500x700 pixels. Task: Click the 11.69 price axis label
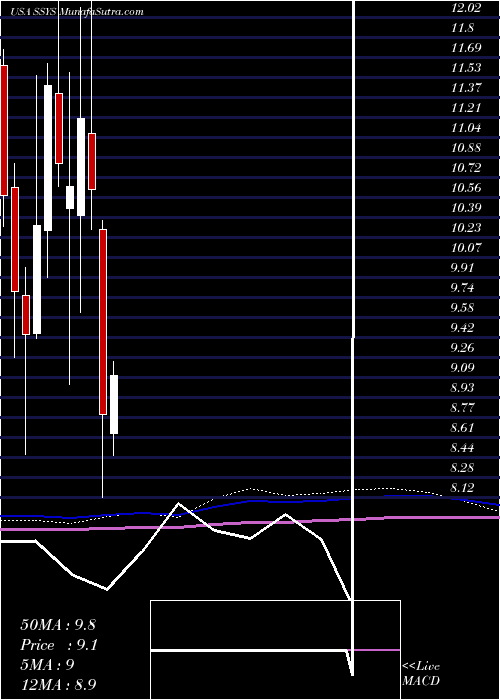(x=466, y=48)
